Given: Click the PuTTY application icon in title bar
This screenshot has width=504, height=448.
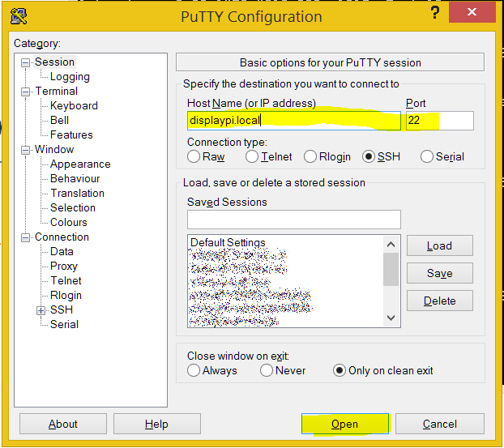Looking at the screenshot, I should [x=19, y=16].
